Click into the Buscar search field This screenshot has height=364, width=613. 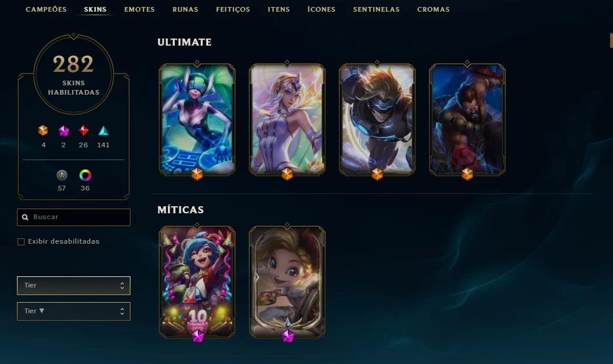[x=74, y=217]
